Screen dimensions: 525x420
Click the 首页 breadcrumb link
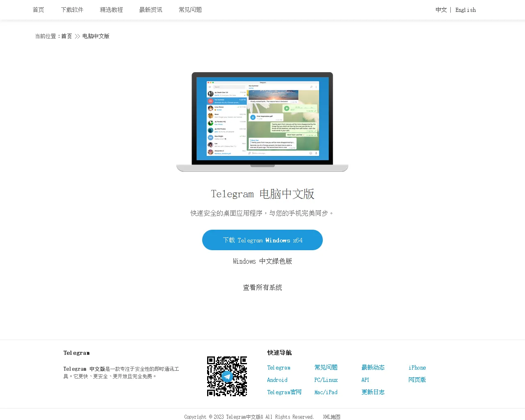[66, 36]
